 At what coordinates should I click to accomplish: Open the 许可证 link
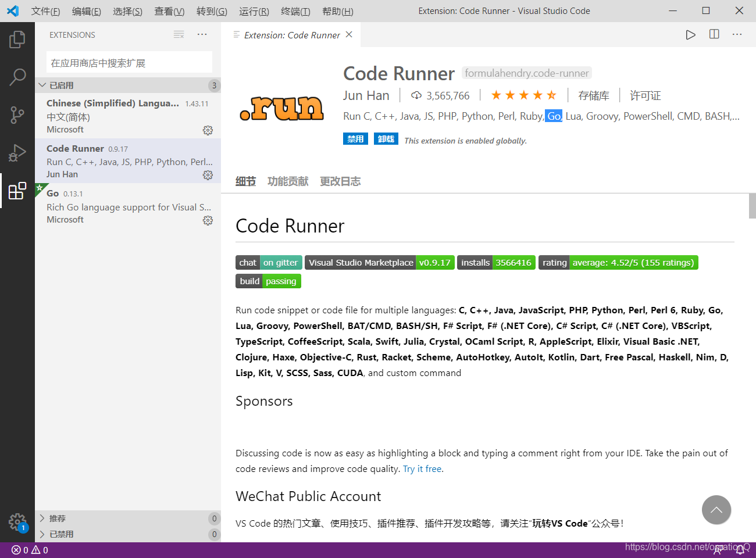[x=646, y=95]
